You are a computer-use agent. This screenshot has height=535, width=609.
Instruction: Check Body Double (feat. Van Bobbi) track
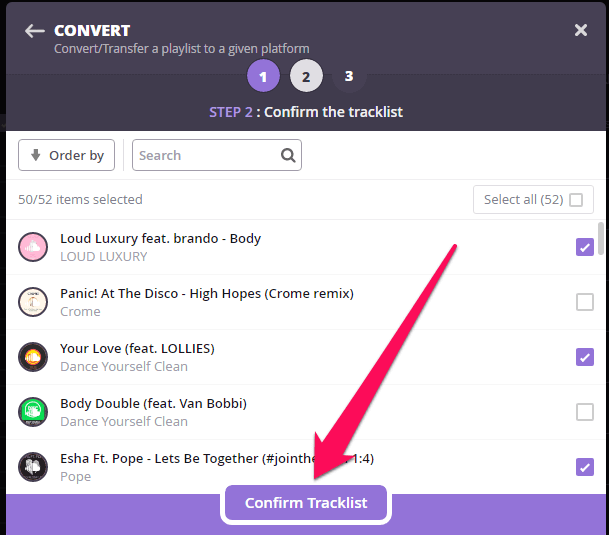(585, 412)
